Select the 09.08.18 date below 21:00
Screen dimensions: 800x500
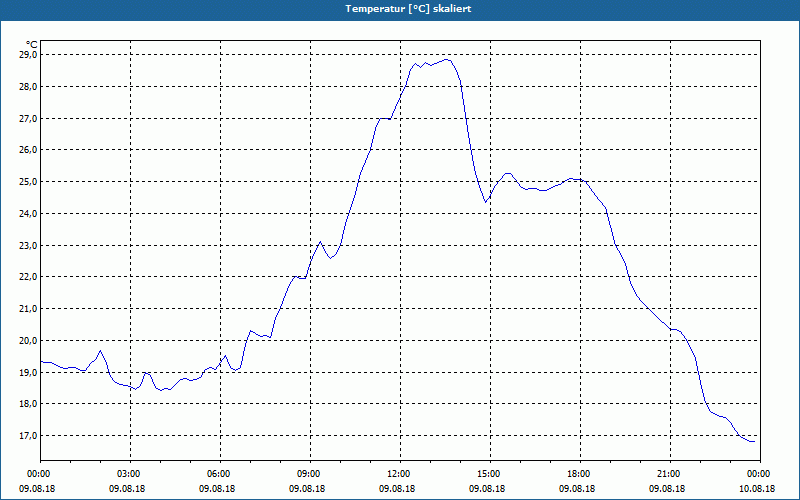pyautogui.click(x=667, y=488)
